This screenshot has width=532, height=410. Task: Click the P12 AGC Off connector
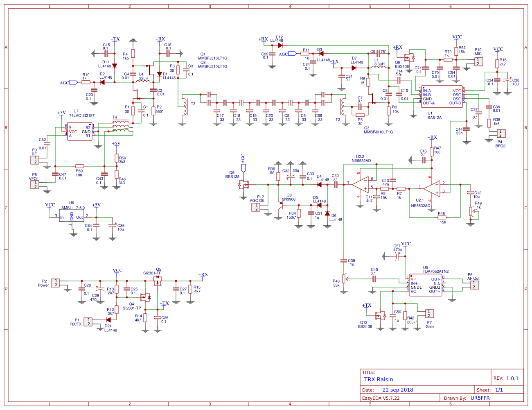tap(256, 207)
